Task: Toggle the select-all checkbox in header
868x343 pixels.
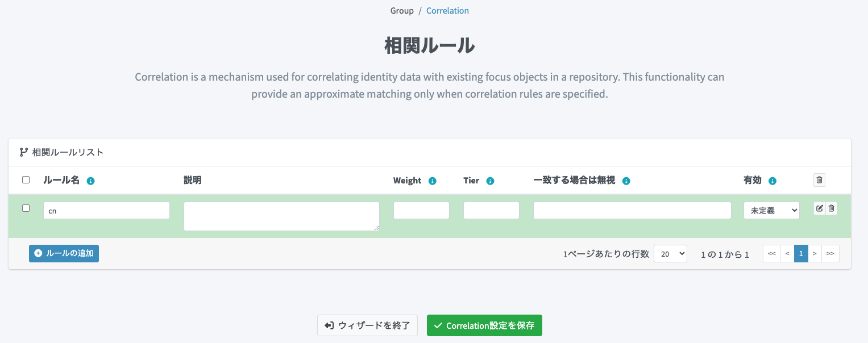Action: tap(26, 180)
